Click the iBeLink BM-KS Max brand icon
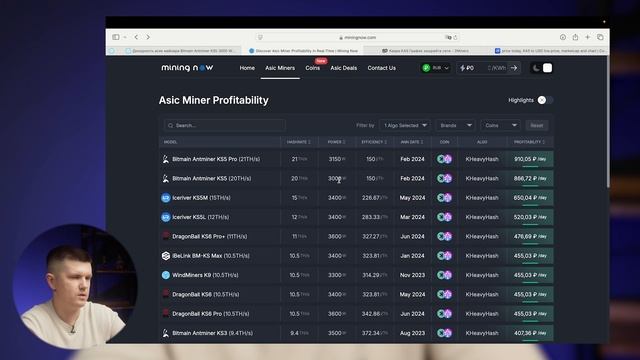Image resolution: width=640 pixels, height=360 pixels. [x=165, y=256]
